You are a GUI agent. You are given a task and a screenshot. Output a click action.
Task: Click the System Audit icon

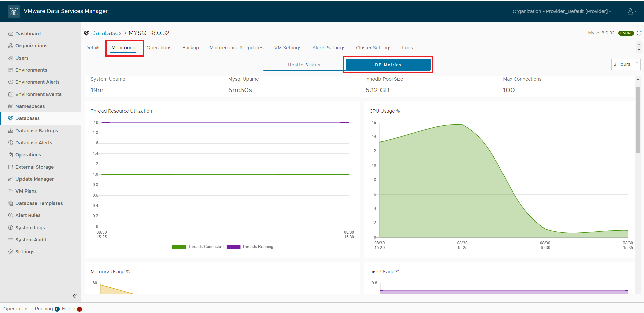pos(11,240)
